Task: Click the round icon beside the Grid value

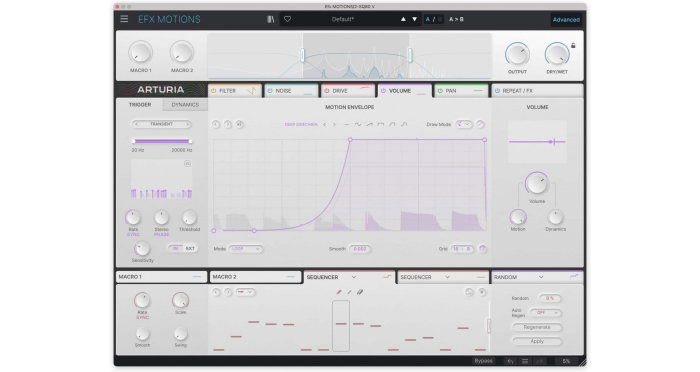Action: tap(483, 249)
